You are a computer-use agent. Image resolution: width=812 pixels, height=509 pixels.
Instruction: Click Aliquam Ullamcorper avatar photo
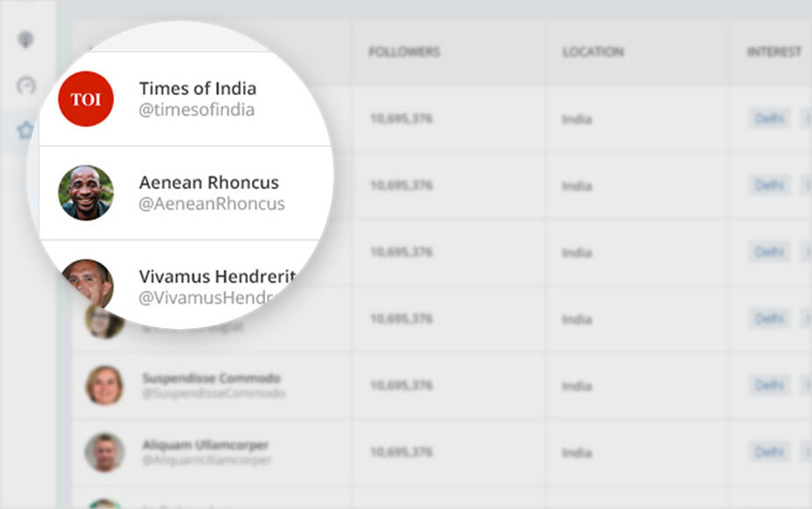coord(104,452)
